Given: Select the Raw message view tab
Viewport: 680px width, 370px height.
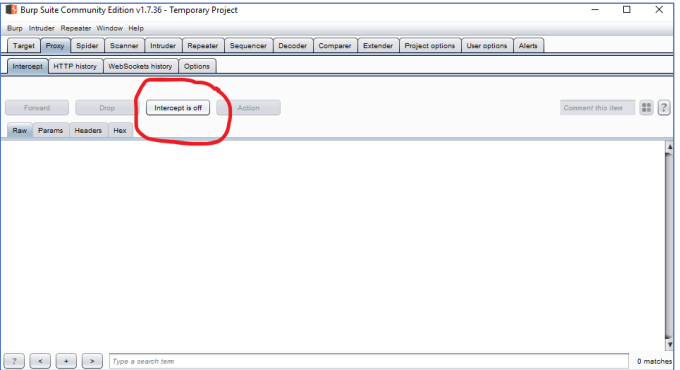Looking at the screenshot, I should (20, 130).
